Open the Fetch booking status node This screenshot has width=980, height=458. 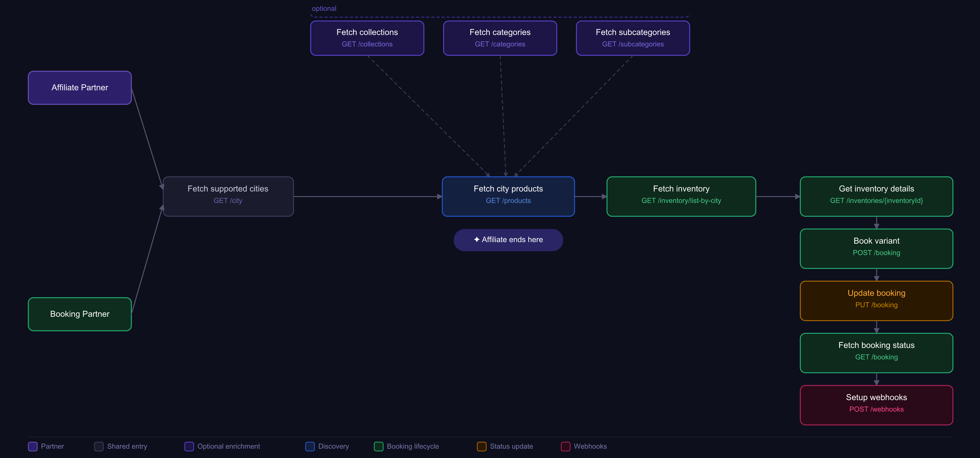pyautogui.click(x=876, y=353)
